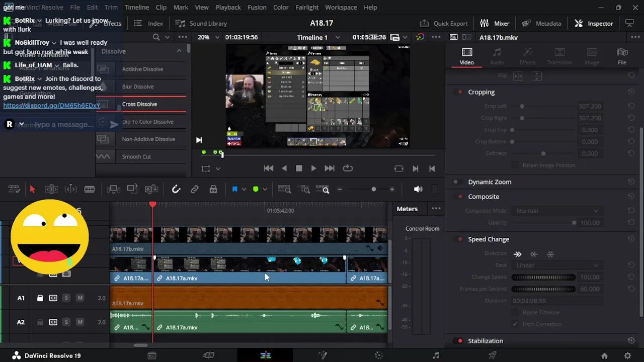Screen dimensions: 644x362
Task: Open viewer zoom 20% dropdown
Action: [x=209, y=37]
